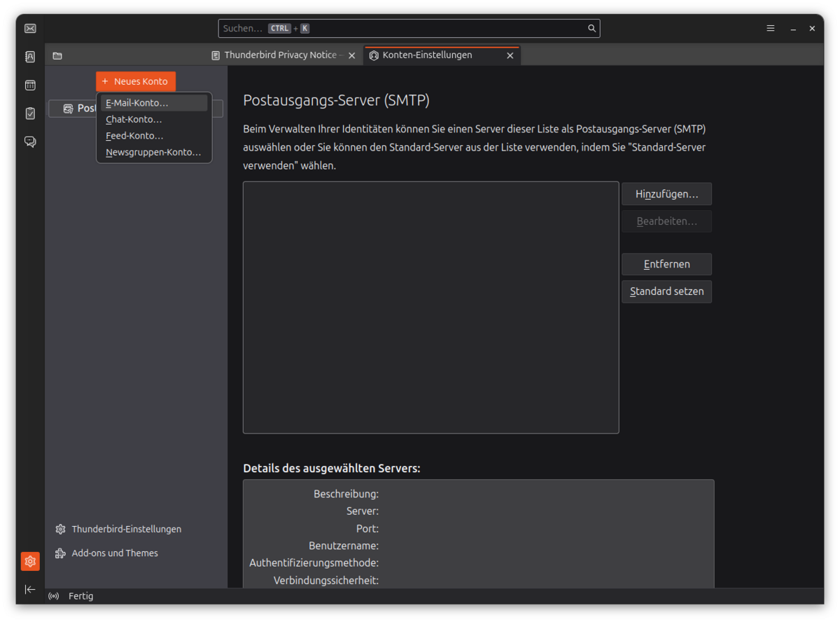This screenshot has width=840, height=622.
Task: Click the orange Settings gear icon
Action: (30, 561)
